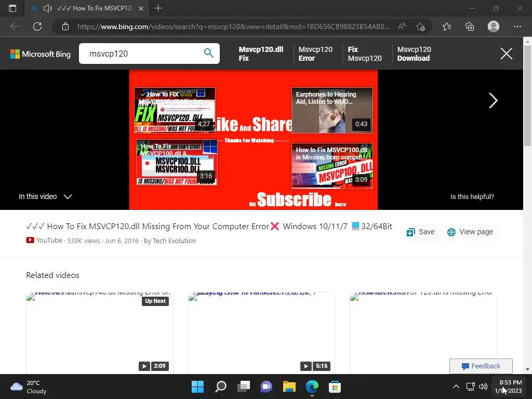Open Microsoft Store from taskbar

pos(335,387)
